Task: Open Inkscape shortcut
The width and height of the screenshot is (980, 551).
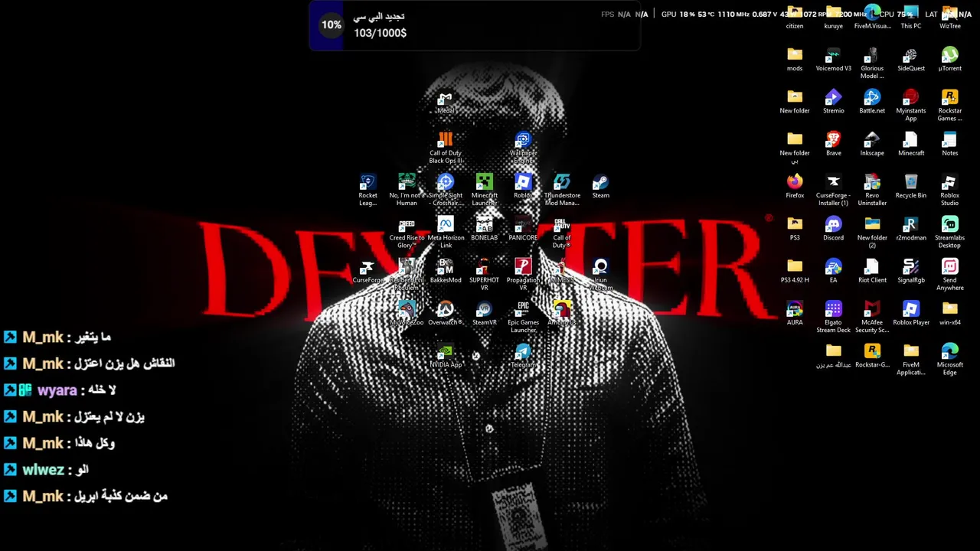Action: 872,144
